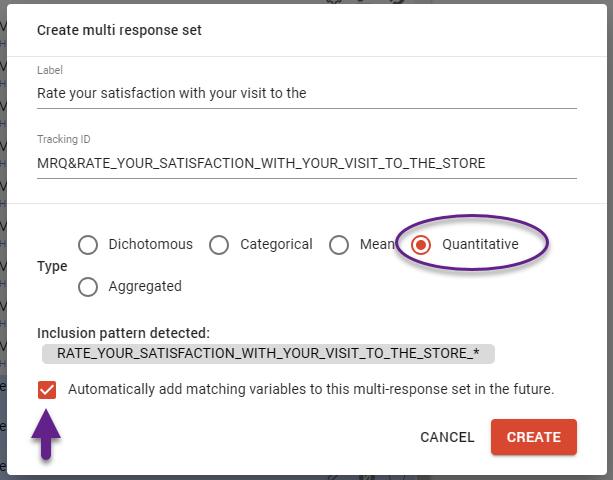Click the small 'Label' field caption
This screenshot has width=613, height=480.
[50, 70]
